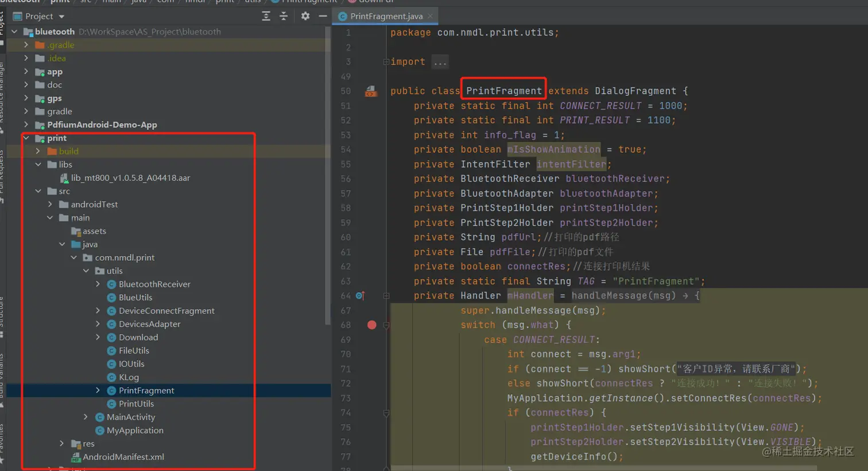Expand folded import block on line 3
The image size is (868, 471).
tap(386, 61)
